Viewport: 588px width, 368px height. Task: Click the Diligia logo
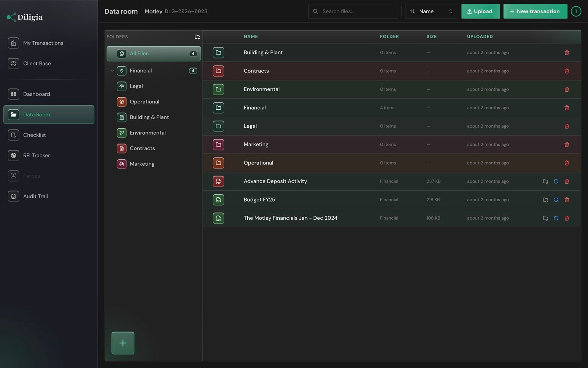click(x=25, y=17)
